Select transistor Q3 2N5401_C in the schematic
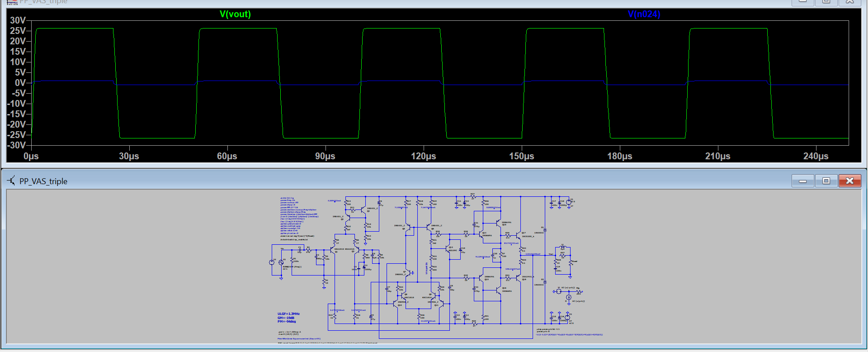Image resolution: width=868 pixels, height=352 pixels. coord(348,218)
